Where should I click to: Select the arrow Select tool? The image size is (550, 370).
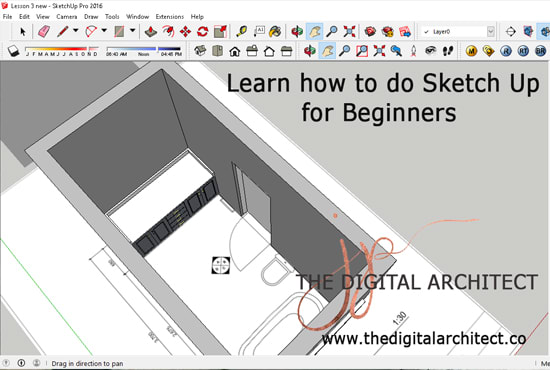coord(23,32)
